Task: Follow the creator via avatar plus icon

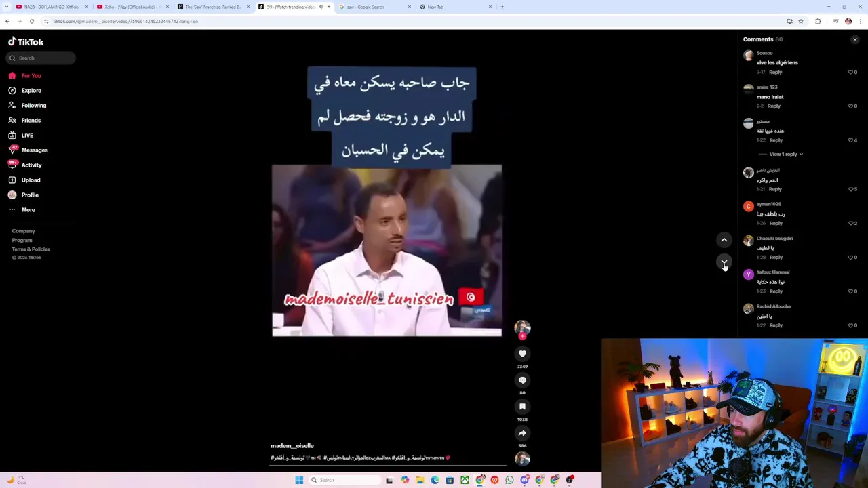Action: click(x=522, y=336)
